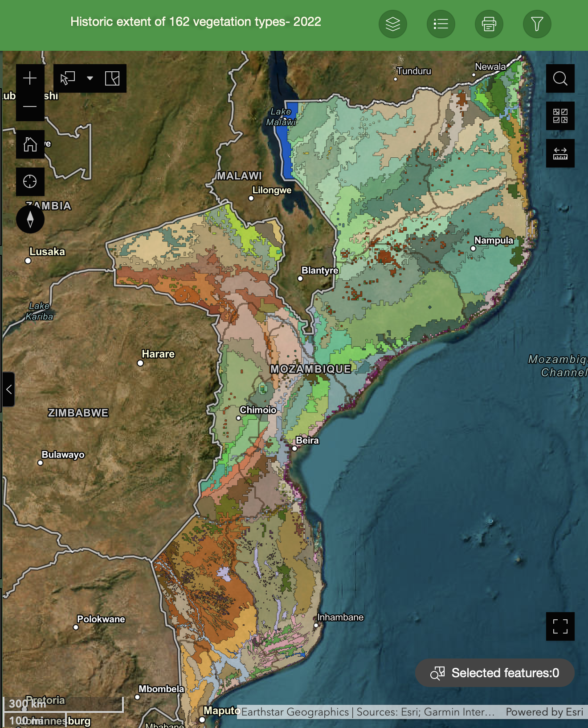Expand the selection tool dropdown arrow
Screen dimensions: 588x728
[x=90, y=78]
